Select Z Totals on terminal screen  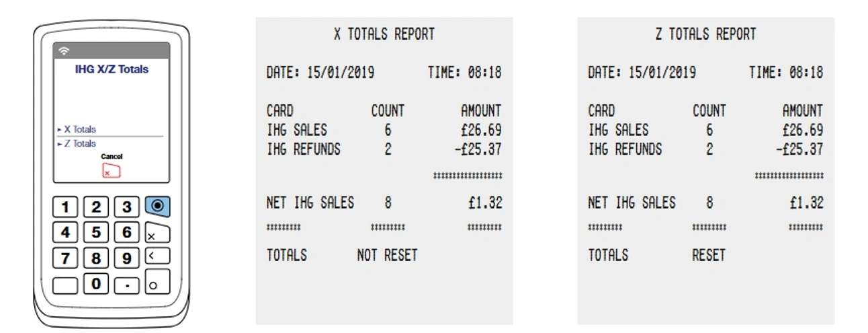(x=79, y=143)
